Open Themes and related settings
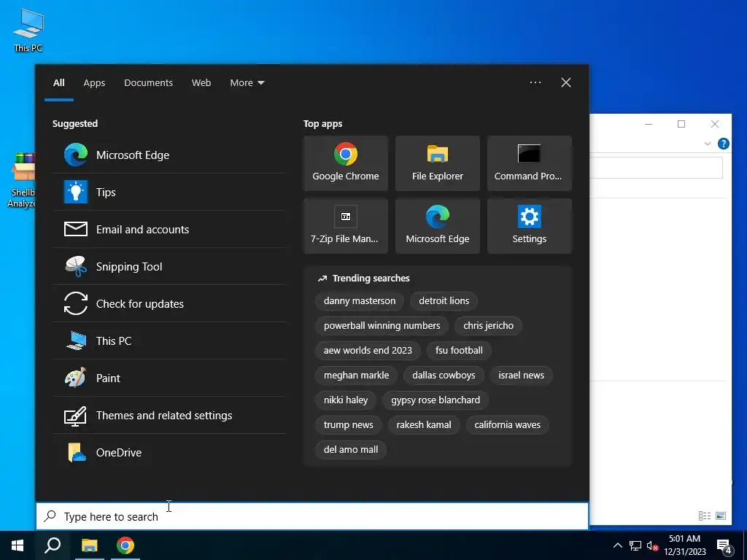The width and height of the screenshot is (747, 560). (169, 415)
